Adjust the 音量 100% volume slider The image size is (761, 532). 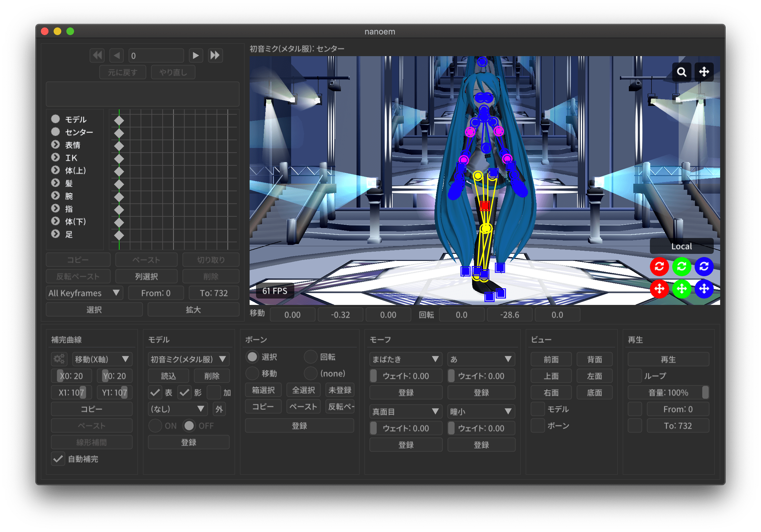click(x=668, y=393)
